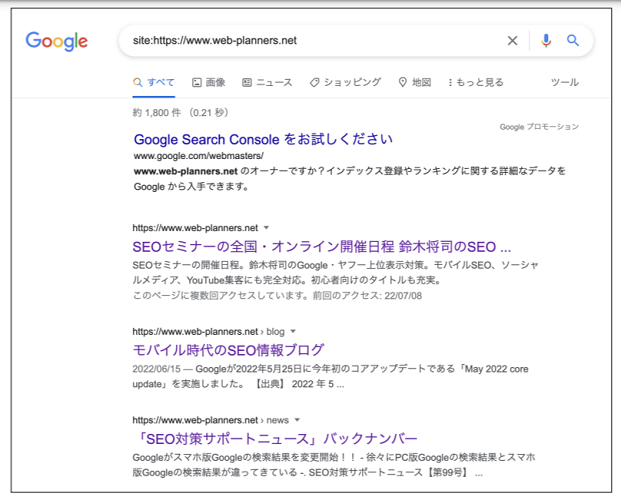Open the SEOセミナーの全国・オンライン開催日程 result

tap(322, 247)
